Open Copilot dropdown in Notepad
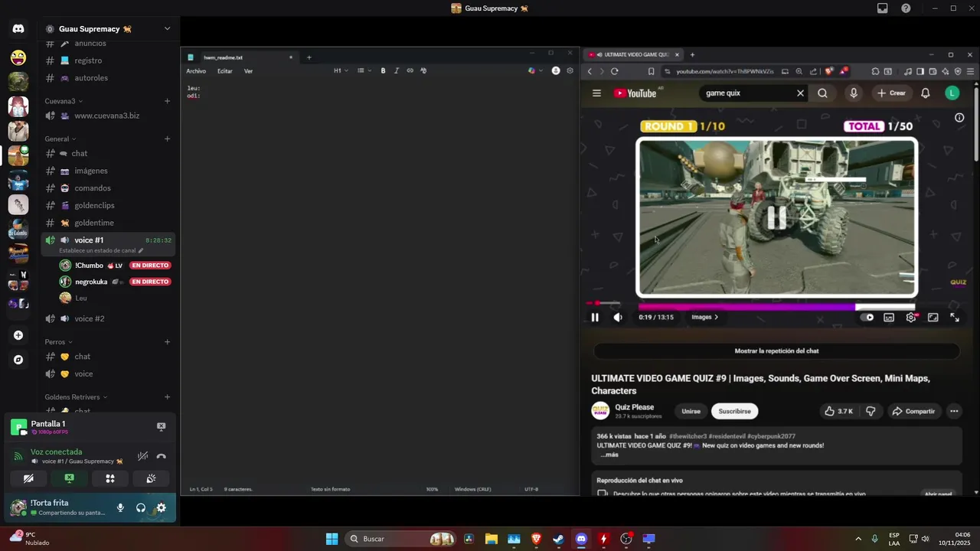 (x=536, y=70)
